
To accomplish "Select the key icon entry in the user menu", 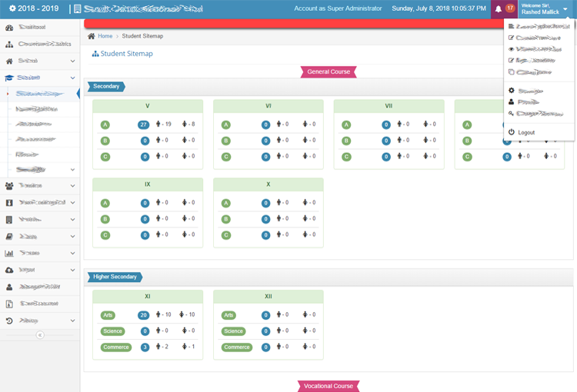I will (x=512, y=114).
